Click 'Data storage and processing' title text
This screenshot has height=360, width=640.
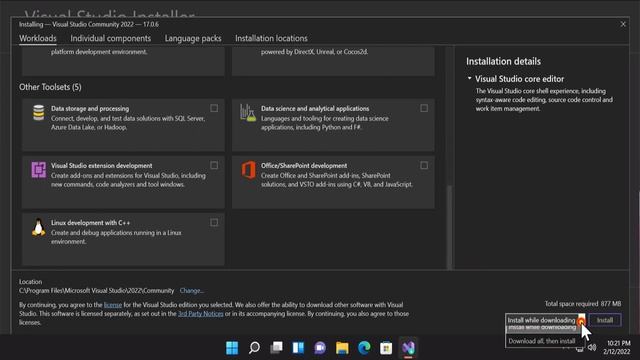click(90, 109)
